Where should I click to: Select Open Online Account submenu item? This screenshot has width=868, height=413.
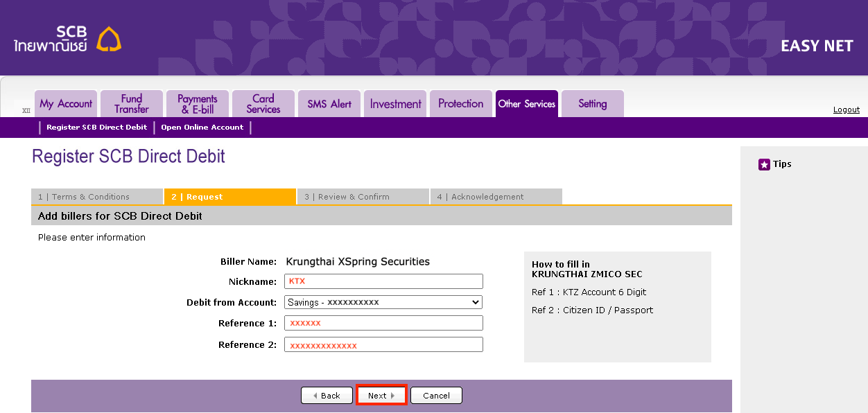click(202, 128)
